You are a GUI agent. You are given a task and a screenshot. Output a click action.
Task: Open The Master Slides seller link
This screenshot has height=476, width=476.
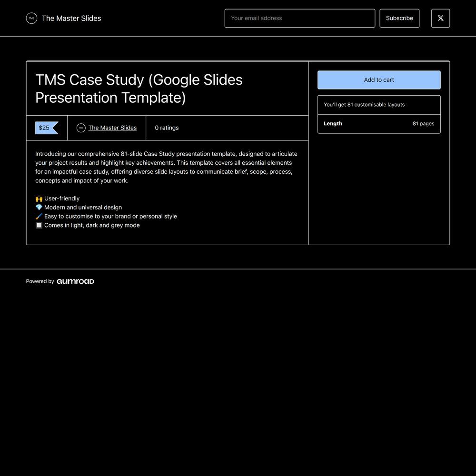click(x=112, y=128)
